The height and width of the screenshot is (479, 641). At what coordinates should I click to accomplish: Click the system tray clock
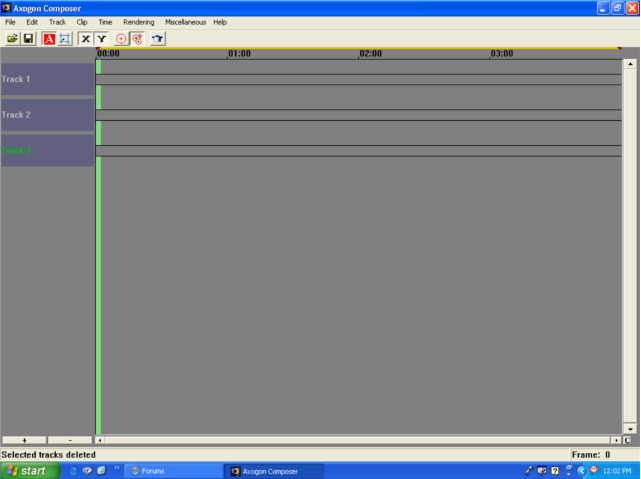pos(617,471)
